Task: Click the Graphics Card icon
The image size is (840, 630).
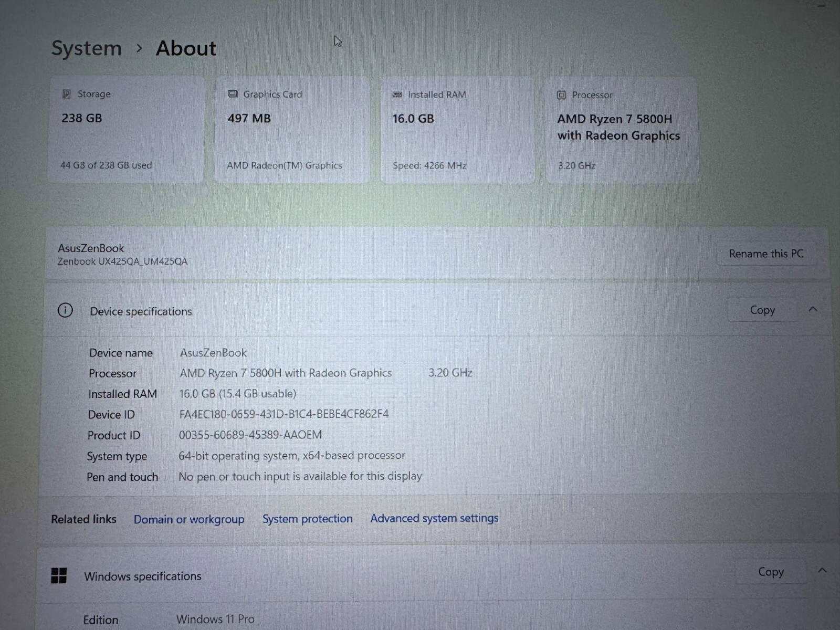Action: pos(233,94)
